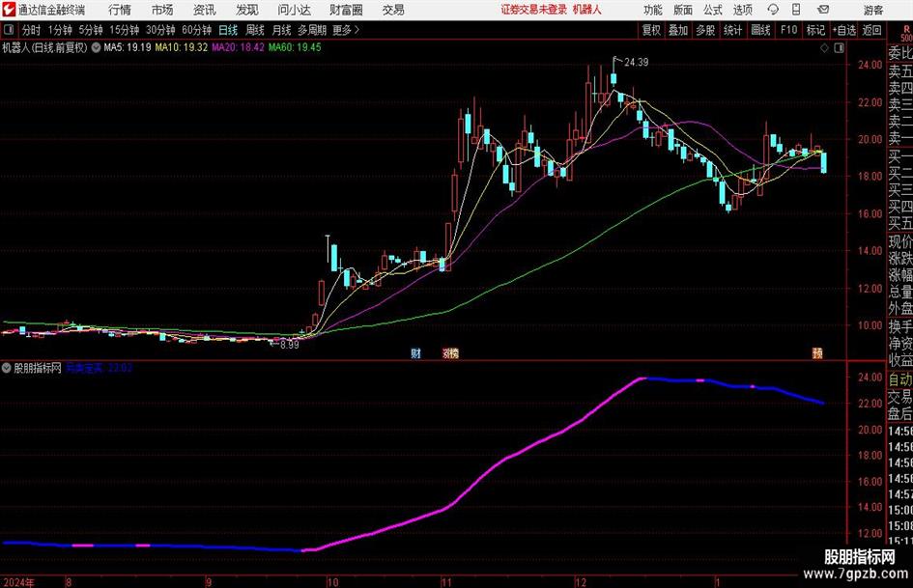Switch to 分时 chart period
Image resolution: width=913 pixels, height=588 pixels.
32,30
